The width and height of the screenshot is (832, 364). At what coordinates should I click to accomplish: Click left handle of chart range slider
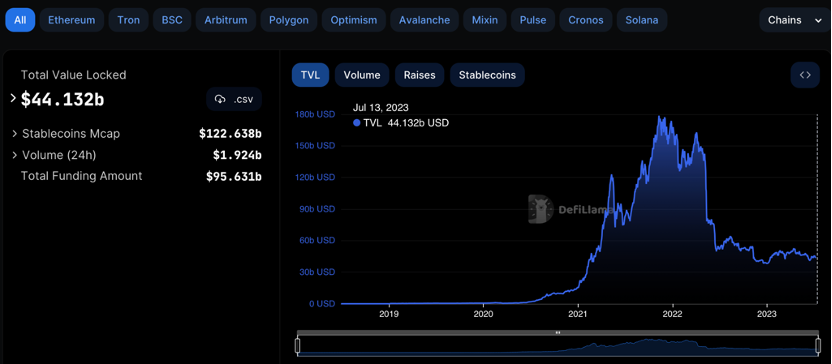297,346
